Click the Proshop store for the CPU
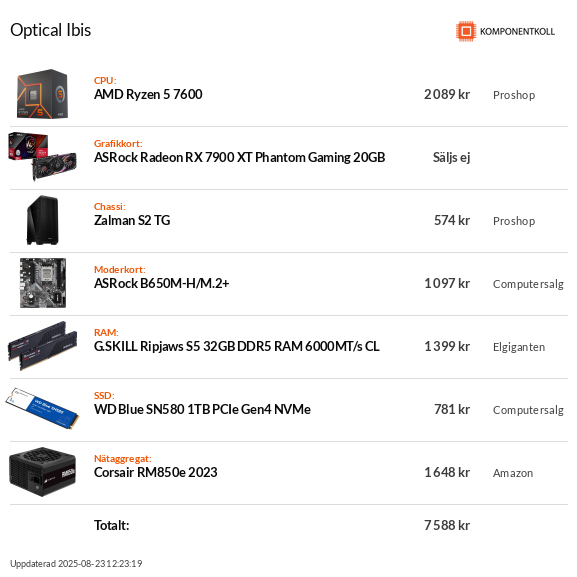Screen dimensions: 577x577 point(514,95)
